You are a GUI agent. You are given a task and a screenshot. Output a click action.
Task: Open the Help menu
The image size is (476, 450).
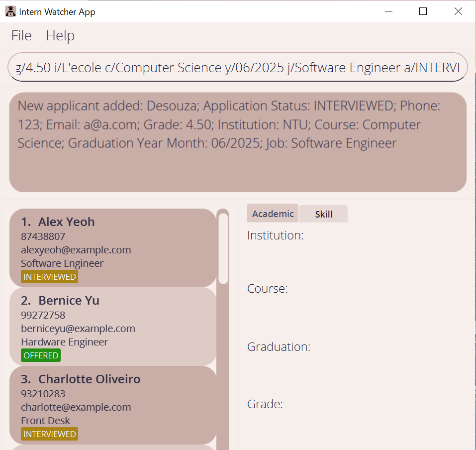coord(60,35)
